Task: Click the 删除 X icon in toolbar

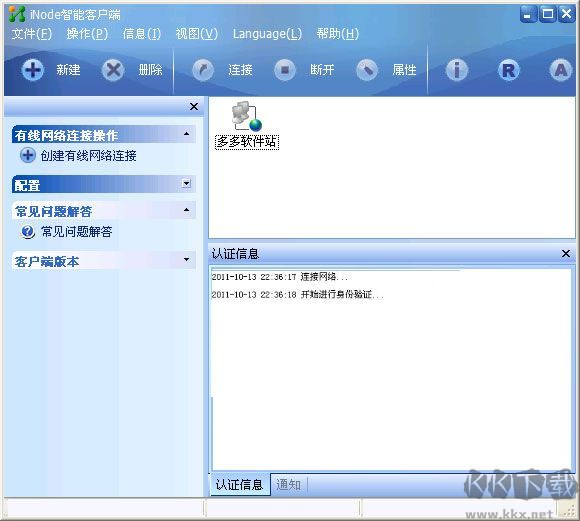Action: click(113, 70)
